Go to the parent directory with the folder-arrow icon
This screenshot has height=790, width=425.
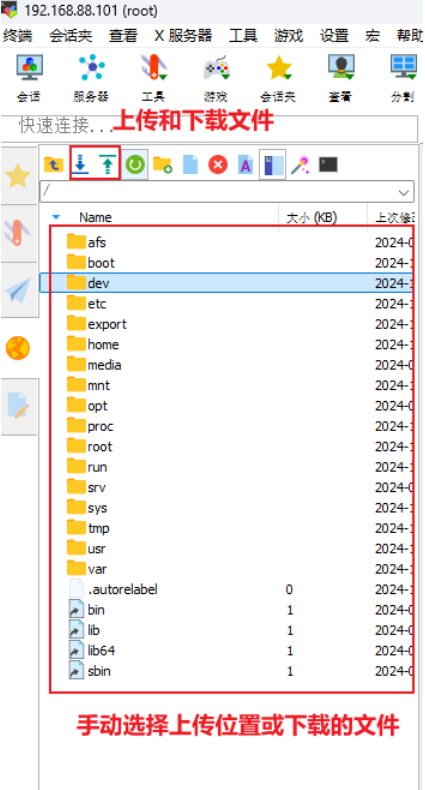coord(53,164)
